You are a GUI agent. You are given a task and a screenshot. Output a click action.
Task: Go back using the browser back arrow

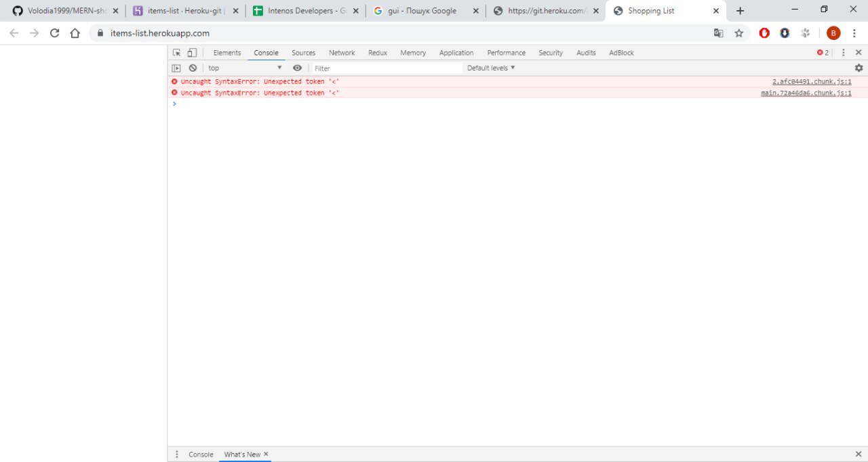point(14,33)
